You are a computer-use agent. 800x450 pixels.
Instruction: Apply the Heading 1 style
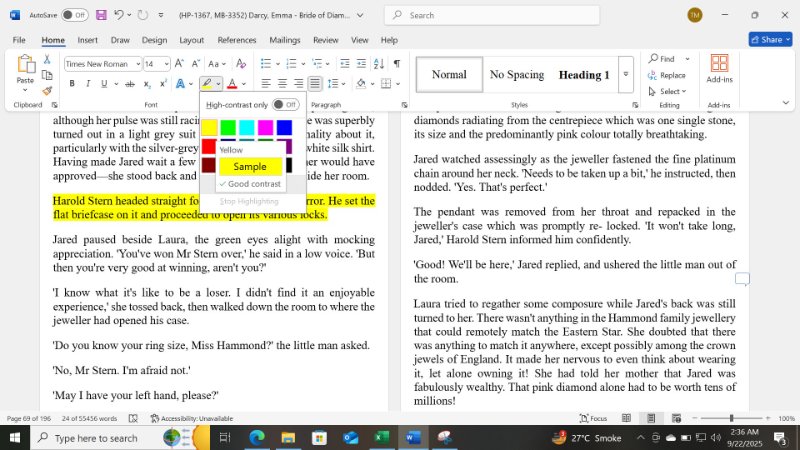tap(584, 75)
